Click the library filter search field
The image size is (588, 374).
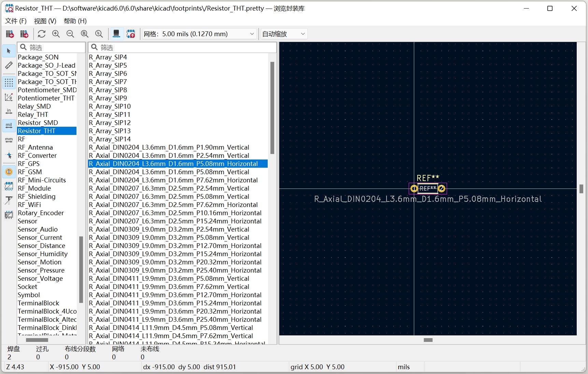[51, 47]
